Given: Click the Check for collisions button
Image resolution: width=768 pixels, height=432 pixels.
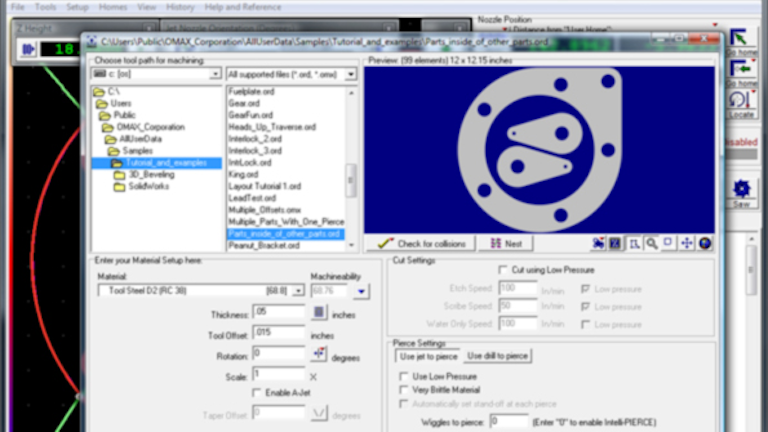Looking at the screenshot, I should [x=419, y=244].
